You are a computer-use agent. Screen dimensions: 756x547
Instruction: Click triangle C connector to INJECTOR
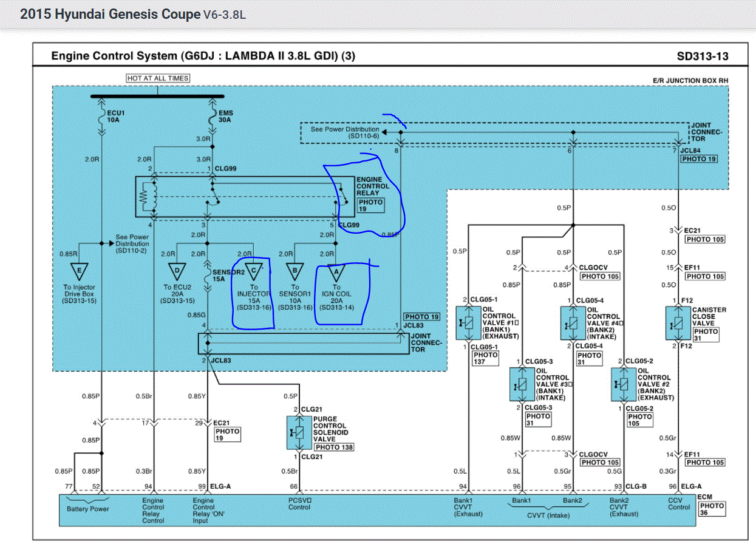click(x=254, y=271)
